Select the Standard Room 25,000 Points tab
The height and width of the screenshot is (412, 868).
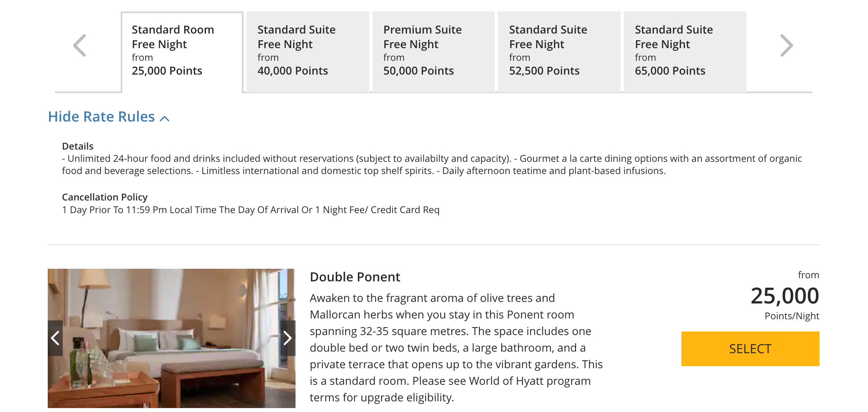pyautogui.click(x=182, y=51)
